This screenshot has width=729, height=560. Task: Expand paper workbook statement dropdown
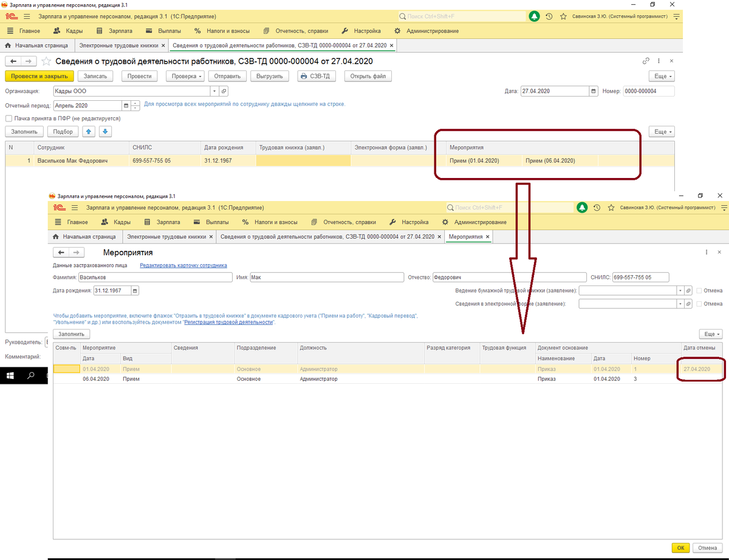[x=680, y=290]
